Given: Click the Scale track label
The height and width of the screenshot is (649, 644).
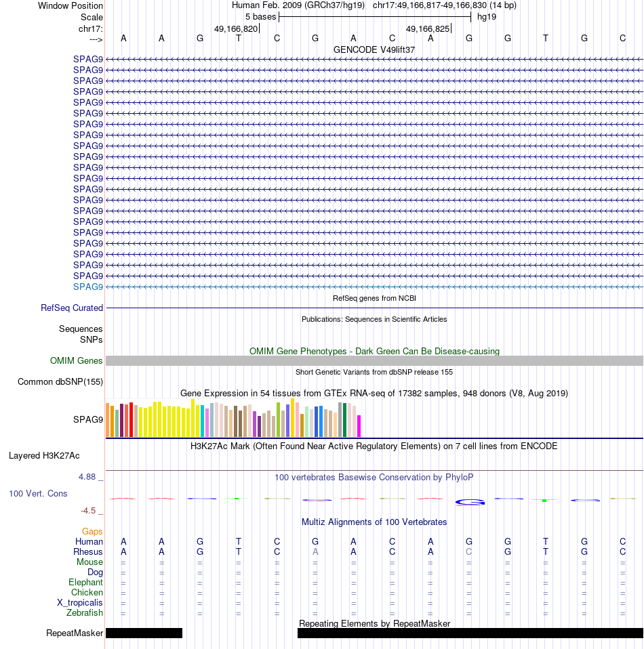Looking at the screenshot, I should point(92,18).
